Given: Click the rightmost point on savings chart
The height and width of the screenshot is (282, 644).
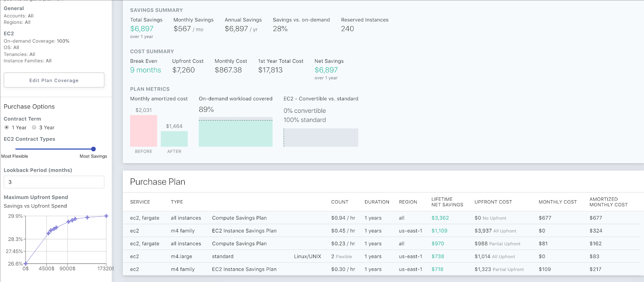Looking at the screenshot, I should click(x=106, y=216).
